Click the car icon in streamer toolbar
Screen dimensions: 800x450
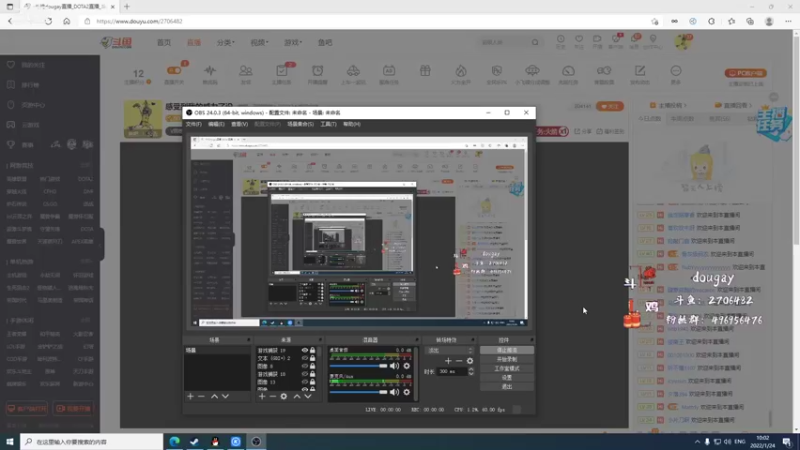click(353, 70)
